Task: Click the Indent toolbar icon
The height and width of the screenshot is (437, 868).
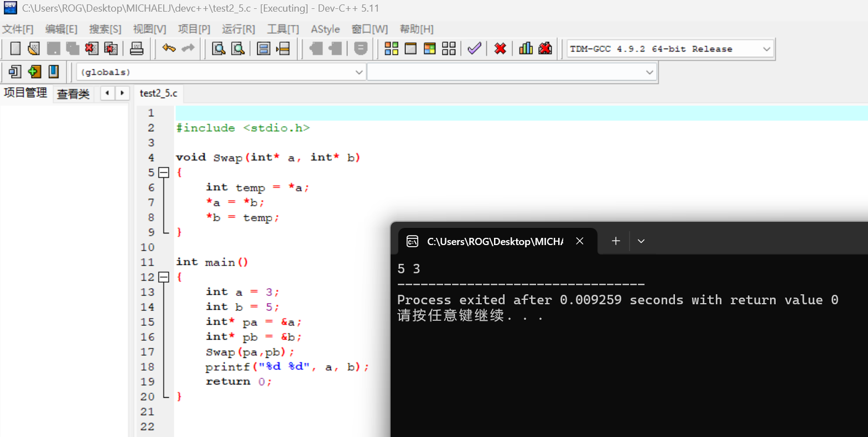Action: [316, 49]
